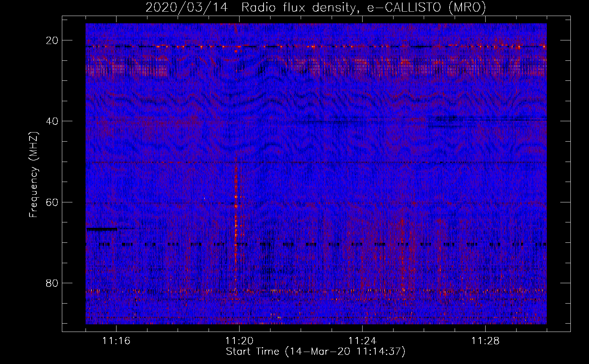Image resolution: width=589 pixels, height=364 pixels.
Task: Click the 11:24 time tick label
Action: click(363, 341)
